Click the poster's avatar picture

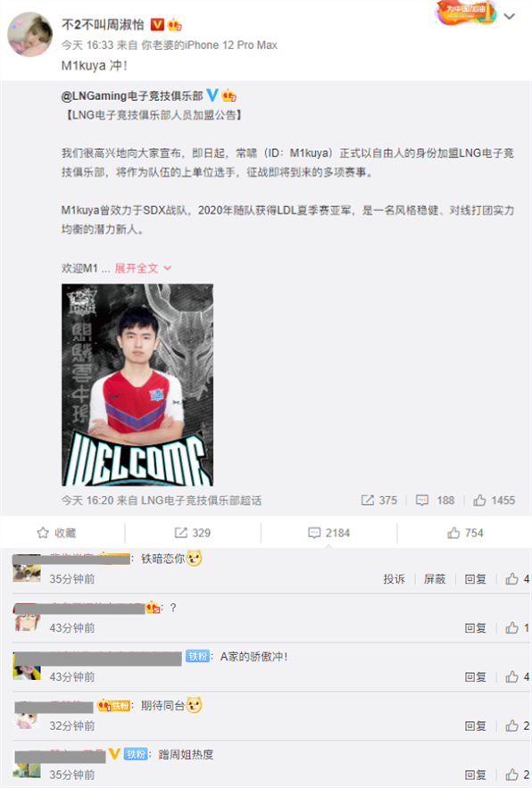coord(29,34)
